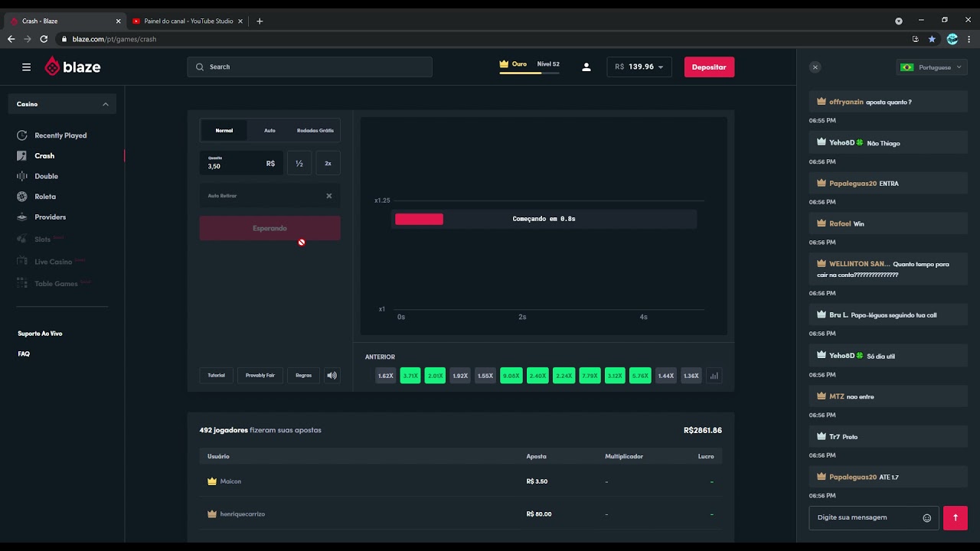Click the Ouro level progress bar
Viewport: 980px width, 551px height.
[529, 73]
